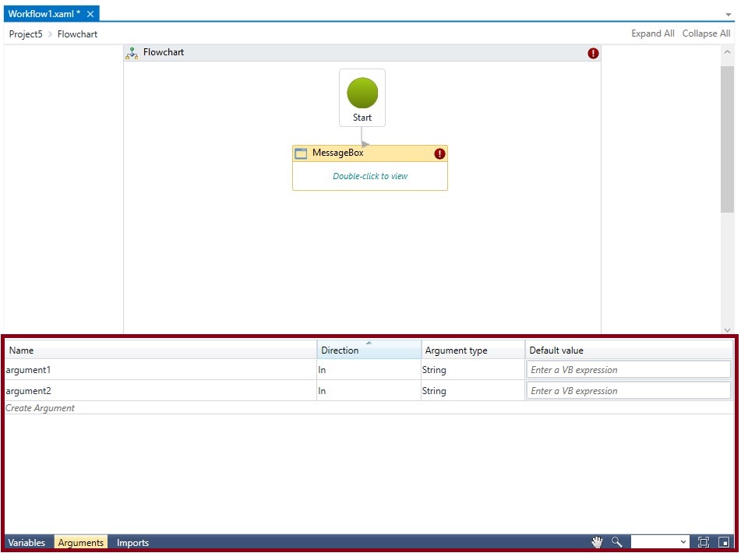Click the MessageBox activity window icon
741x560 pixels.
pyautogui.click(x=301, y=153)
